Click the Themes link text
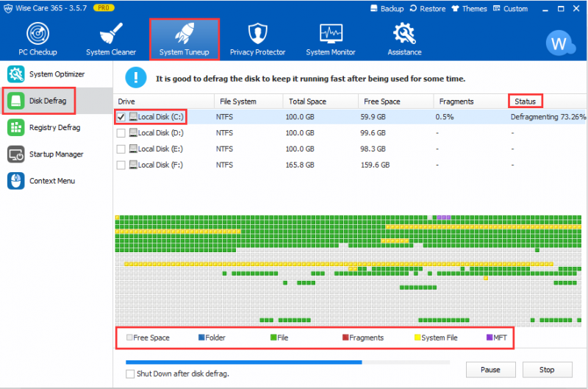Screen dimensions: 588x389 pos(474,9)
